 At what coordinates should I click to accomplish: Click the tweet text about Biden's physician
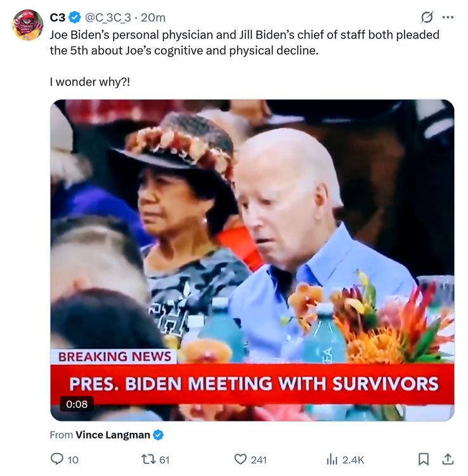pyautogui.click(x=244, y=42)
